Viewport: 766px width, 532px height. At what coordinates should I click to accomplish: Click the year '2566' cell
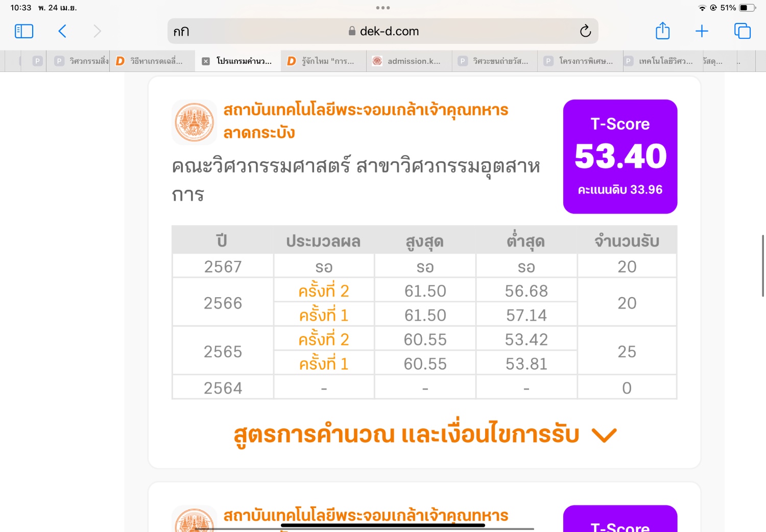point(223,303)
